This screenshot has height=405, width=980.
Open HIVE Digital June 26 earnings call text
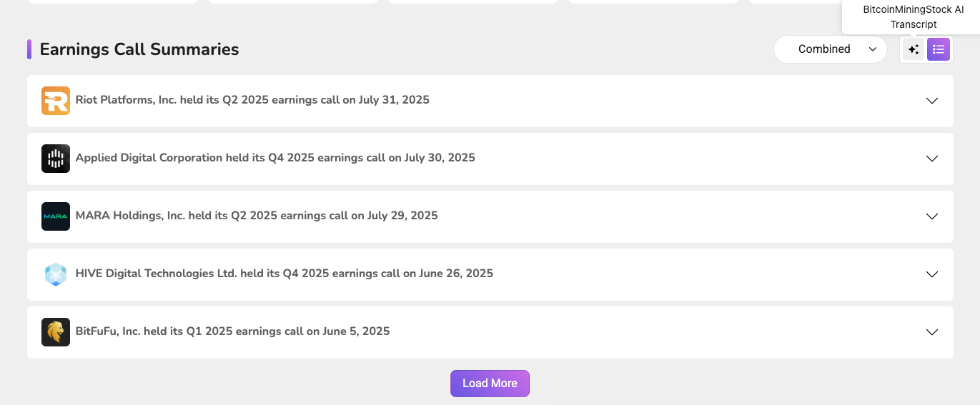coord(284,274)
